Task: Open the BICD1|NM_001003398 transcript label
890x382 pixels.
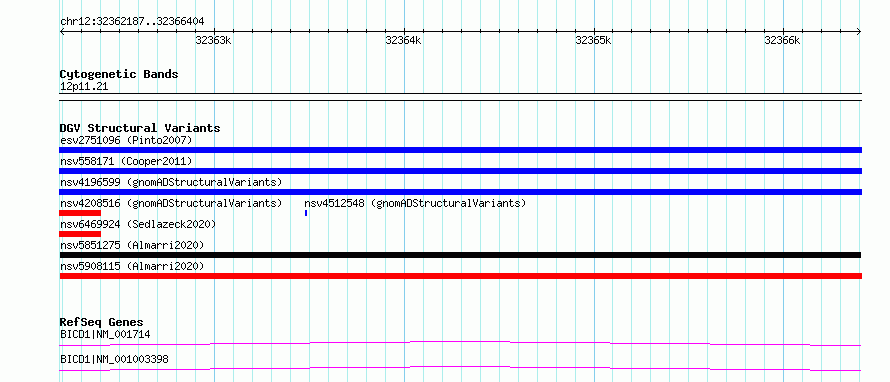Action: pos(114,359)
